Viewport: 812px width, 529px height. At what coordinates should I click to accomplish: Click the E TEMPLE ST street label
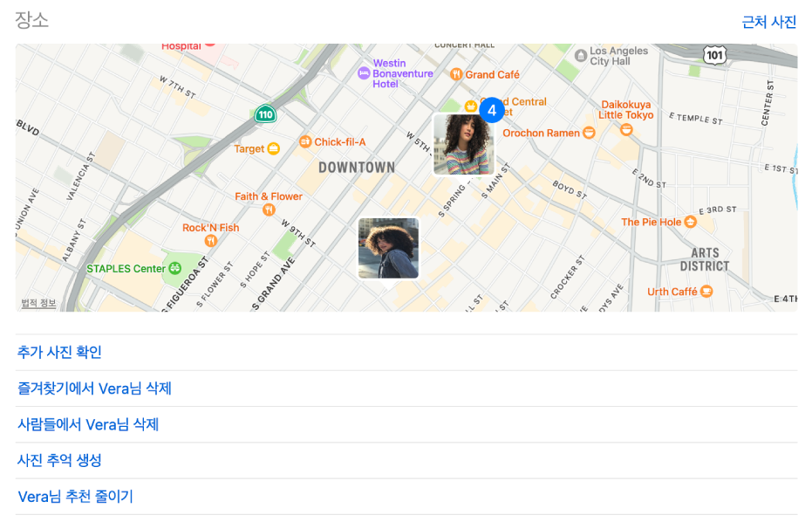pyautogui.click(x=695, y=119)
